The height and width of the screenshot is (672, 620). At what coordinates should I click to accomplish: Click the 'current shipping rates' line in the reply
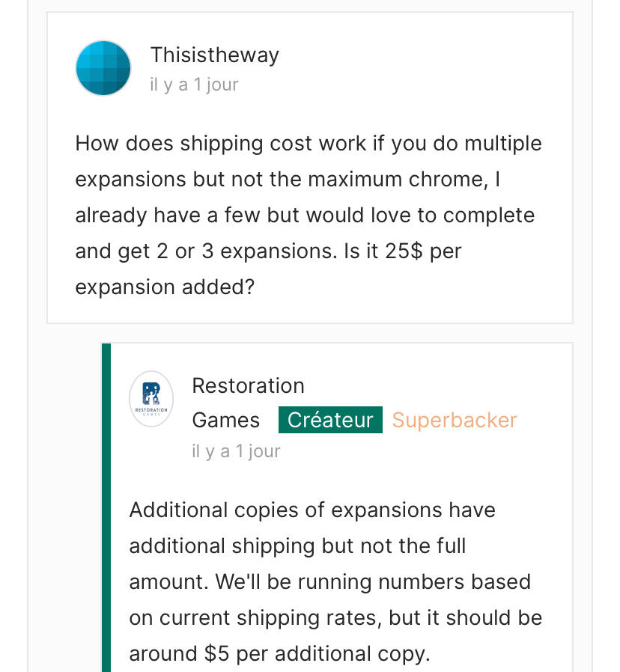tap(335, 617)
